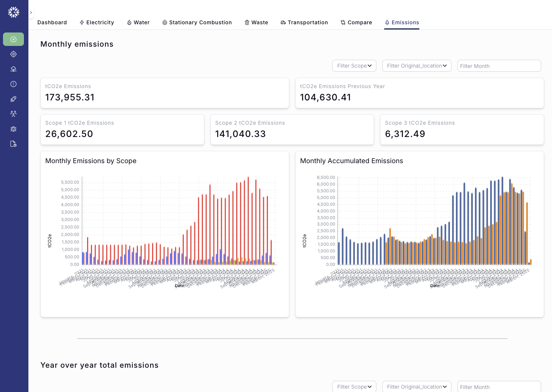Open the Filter Original_location dropdown

pyautogui.click(x=416, y=66)
